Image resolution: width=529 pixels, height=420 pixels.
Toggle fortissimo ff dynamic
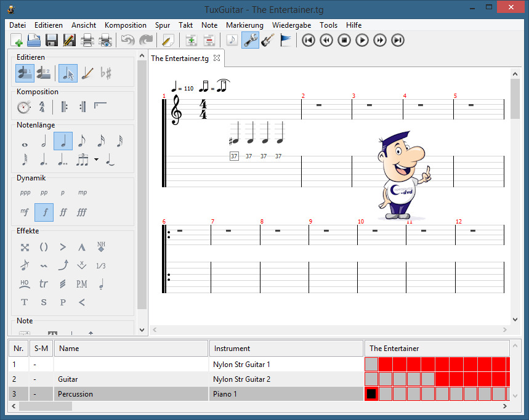(63, 212)
